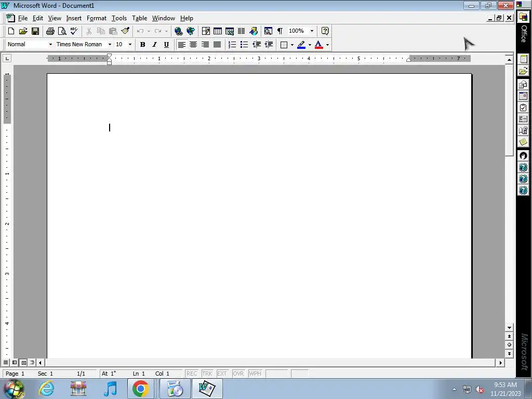Align text left
The image size is (532, 399).
(181, 45)
